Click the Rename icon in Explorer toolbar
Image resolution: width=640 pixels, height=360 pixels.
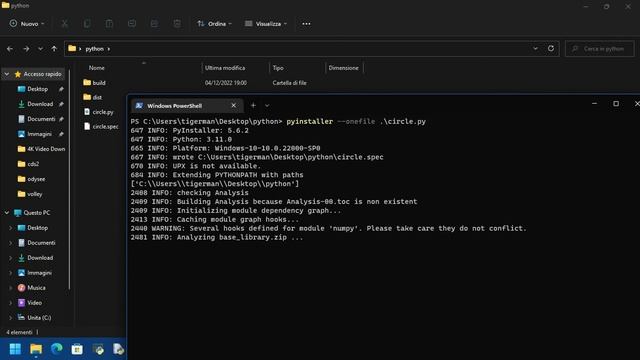click(132, 24)
